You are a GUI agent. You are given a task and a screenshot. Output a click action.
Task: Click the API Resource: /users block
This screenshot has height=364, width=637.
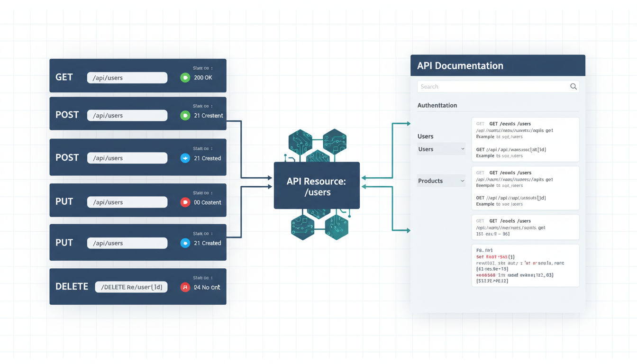[317, 185]
